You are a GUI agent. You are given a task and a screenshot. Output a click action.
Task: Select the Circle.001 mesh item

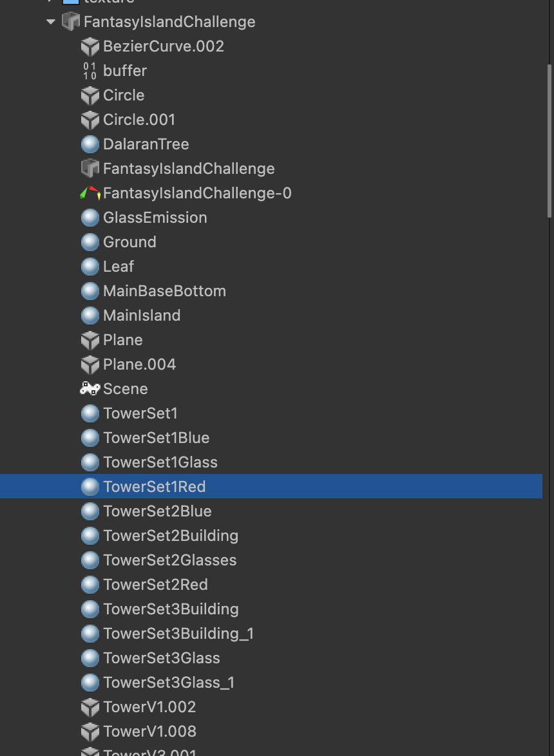[139, 120]
